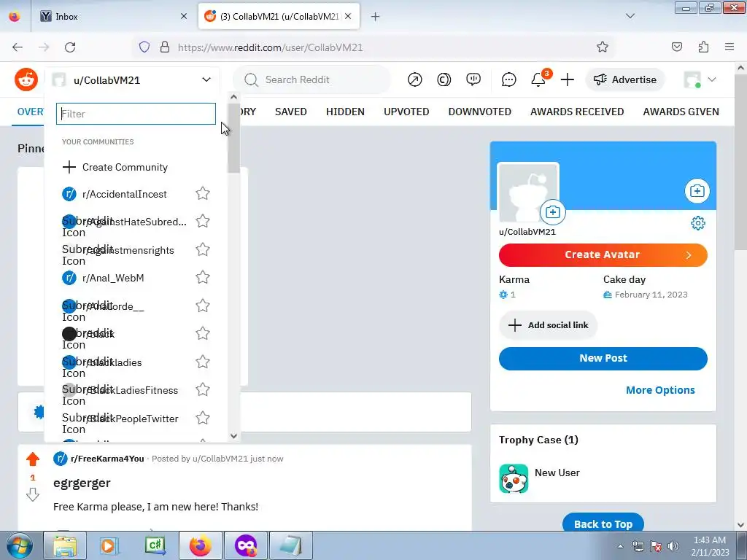This screenshot has height=560, width=747.
Task: Switch to the Inbox tab
Action: tap(113, 16)
